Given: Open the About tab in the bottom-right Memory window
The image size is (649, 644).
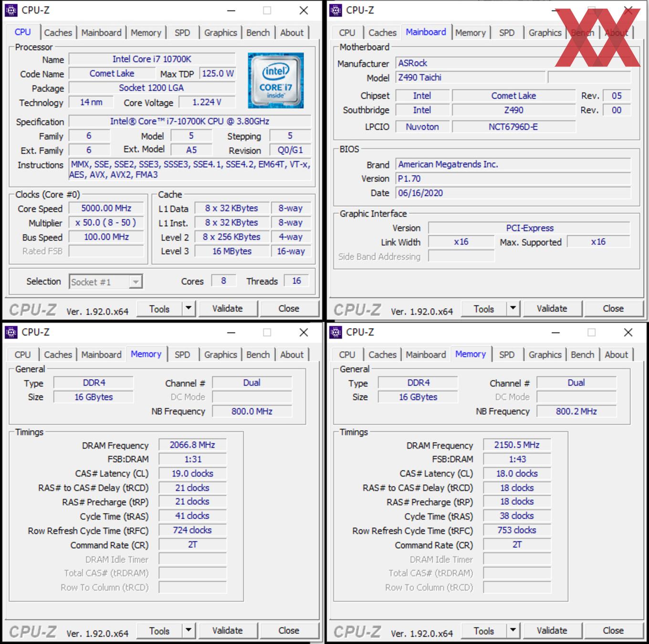Looking at the screenshot, I should (616, 354).
